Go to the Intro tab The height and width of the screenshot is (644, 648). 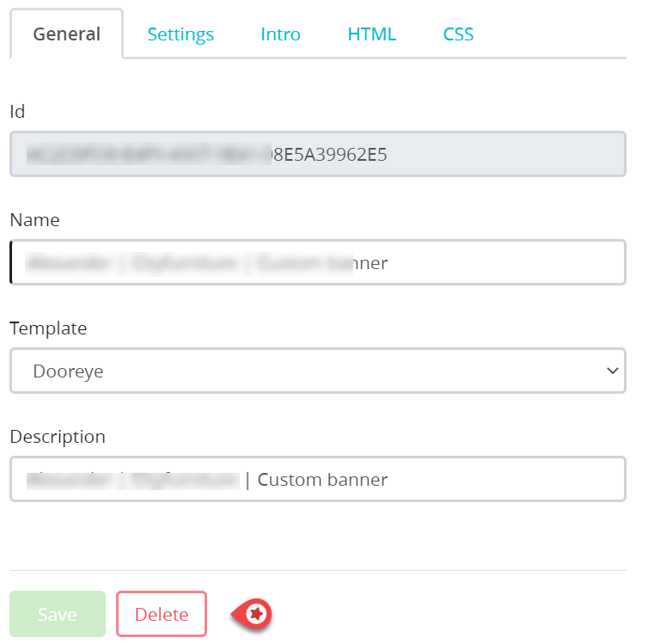[x=280, y=34]
